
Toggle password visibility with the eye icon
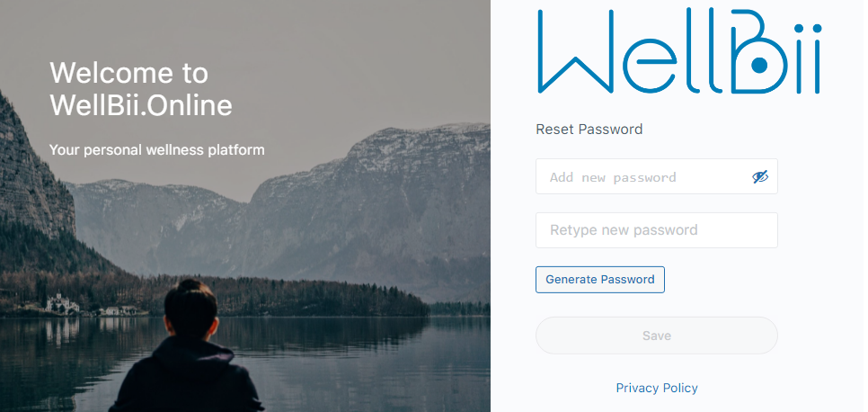tap(760, 177)
